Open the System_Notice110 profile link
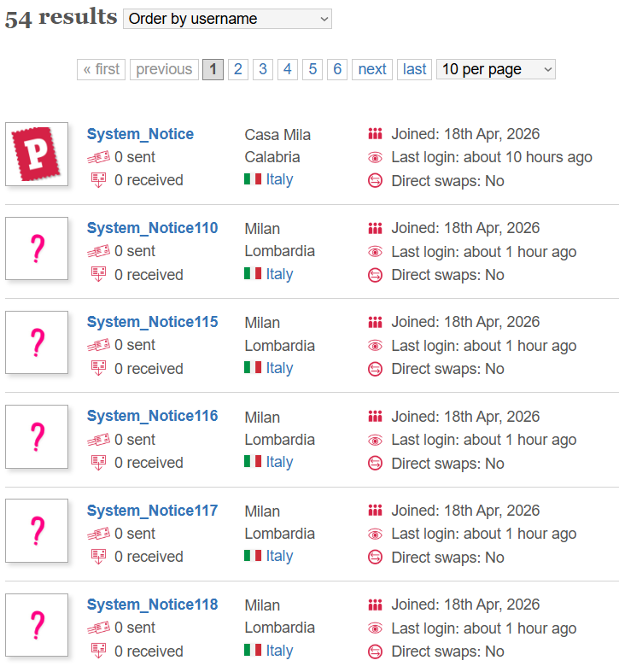This screenshot has height=672, width=619. 152,228
